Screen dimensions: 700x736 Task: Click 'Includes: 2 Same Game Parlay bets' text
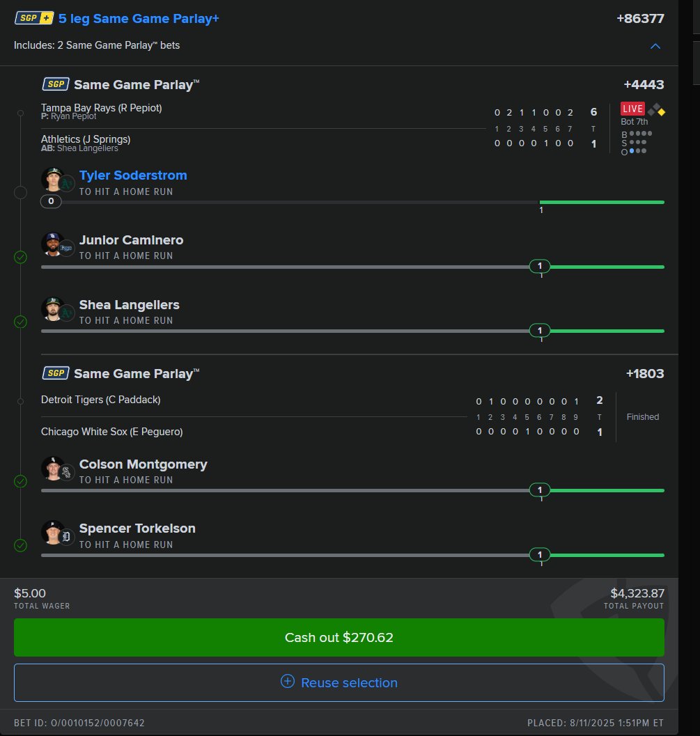click(97, 45)
